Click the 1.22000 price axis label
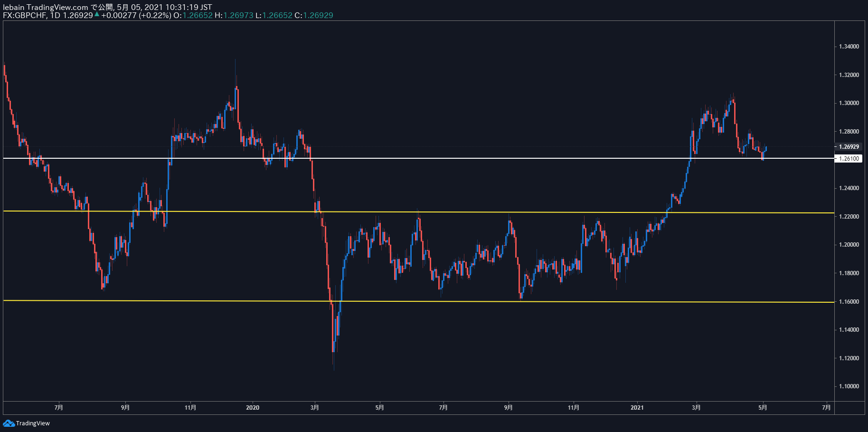This screenshot has width=868, height=432. click(x=849, y=217)
